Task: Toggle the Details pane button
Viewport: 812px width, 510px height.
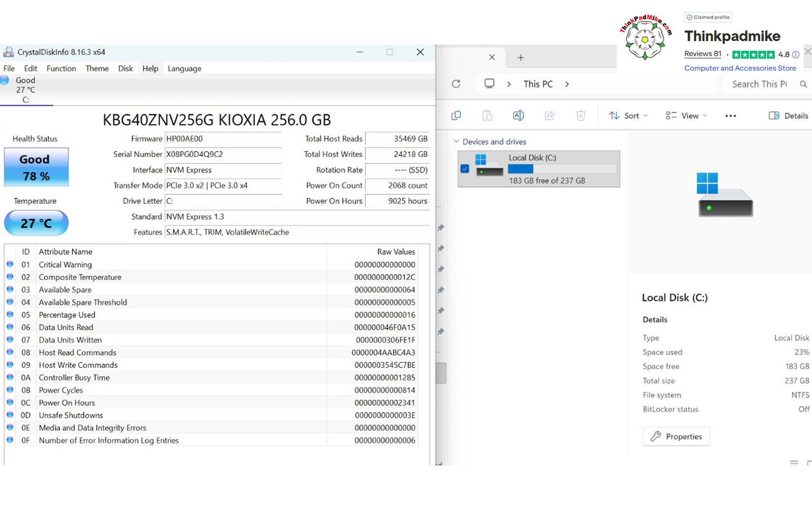Action: point(788,116)
